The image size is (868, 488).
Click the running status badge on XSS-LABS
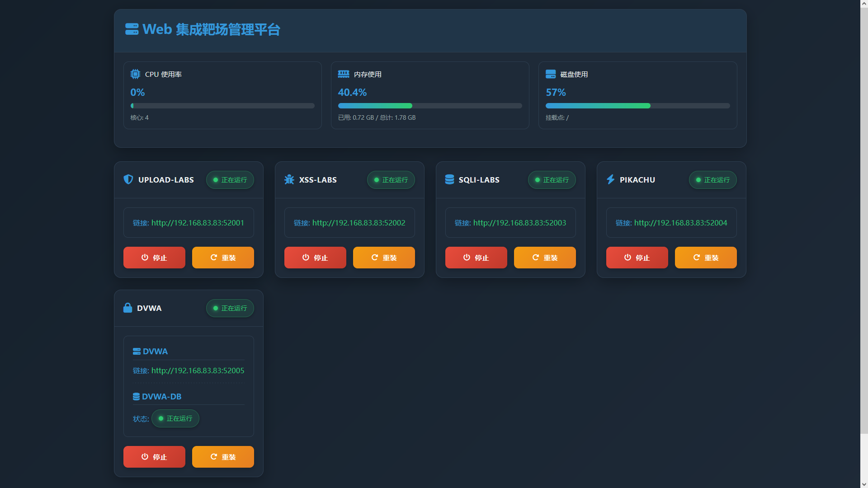(391, 180)
